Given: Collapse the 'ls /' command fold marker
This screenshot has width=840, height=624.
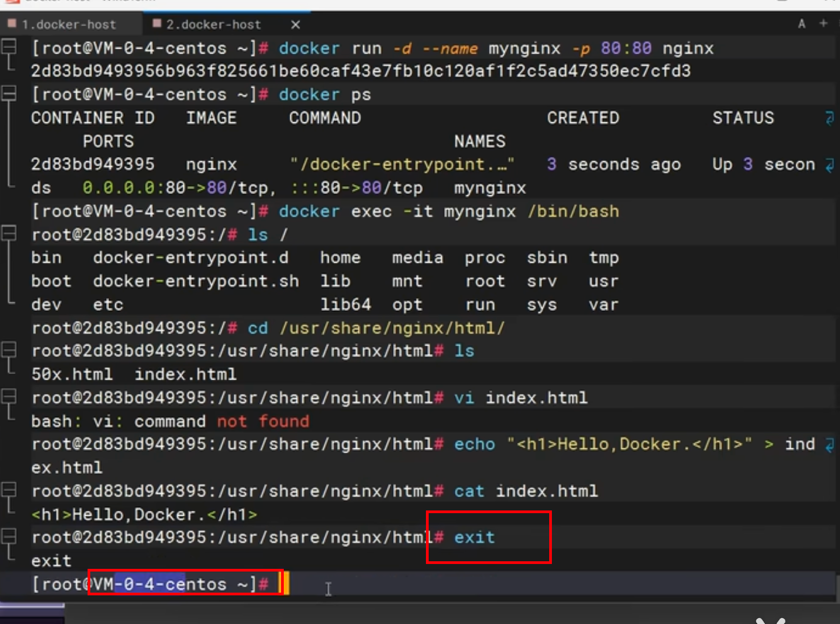Looking at the screenshot, I should click(x=9, y=234).
